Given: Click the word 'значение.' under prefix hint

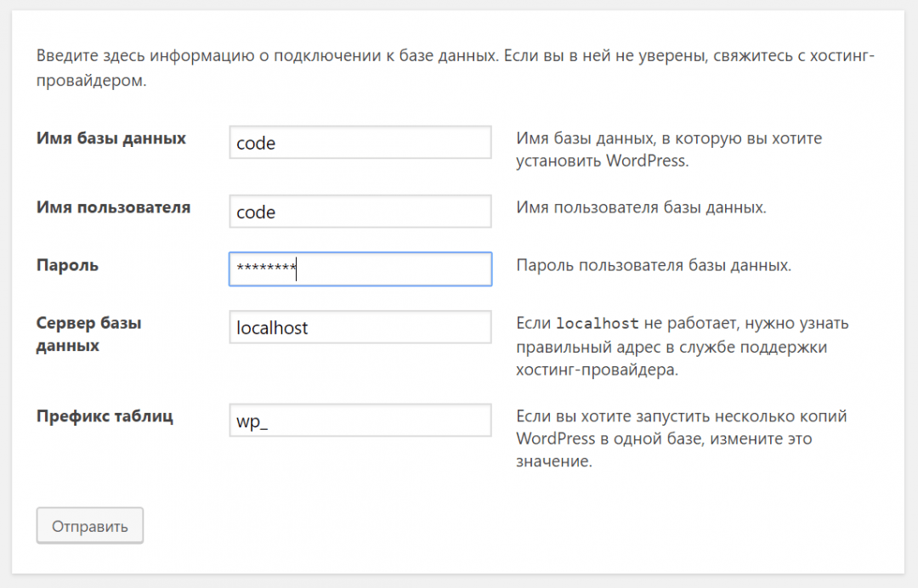Looking at the screenshot, I should click(552, 462).
